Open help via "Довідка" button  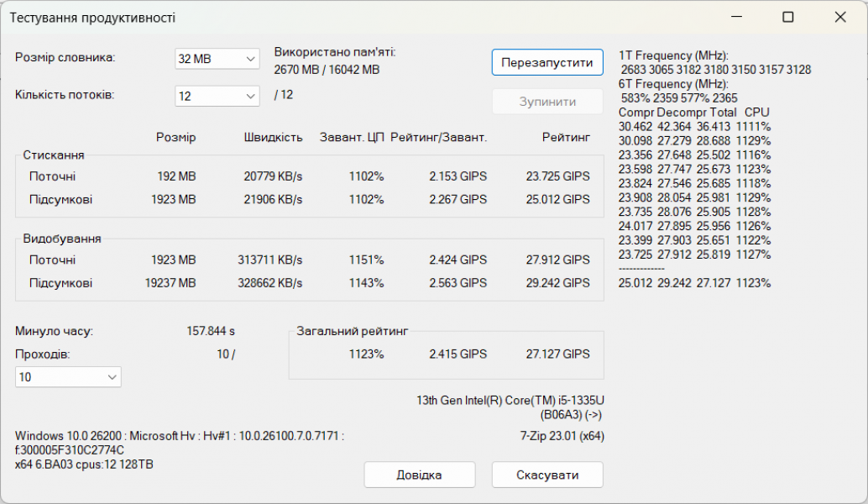(x=419, y=475)
